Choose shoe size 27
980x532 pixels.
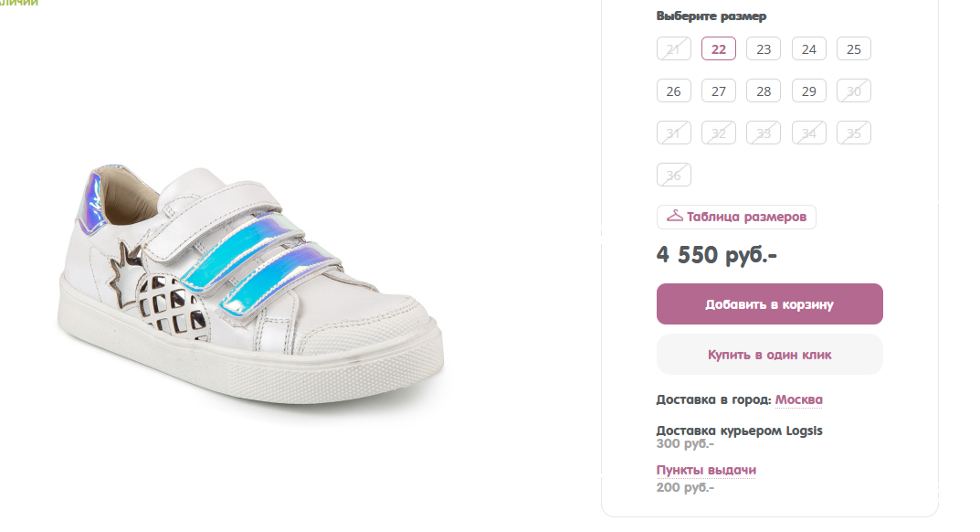(719, 91)
